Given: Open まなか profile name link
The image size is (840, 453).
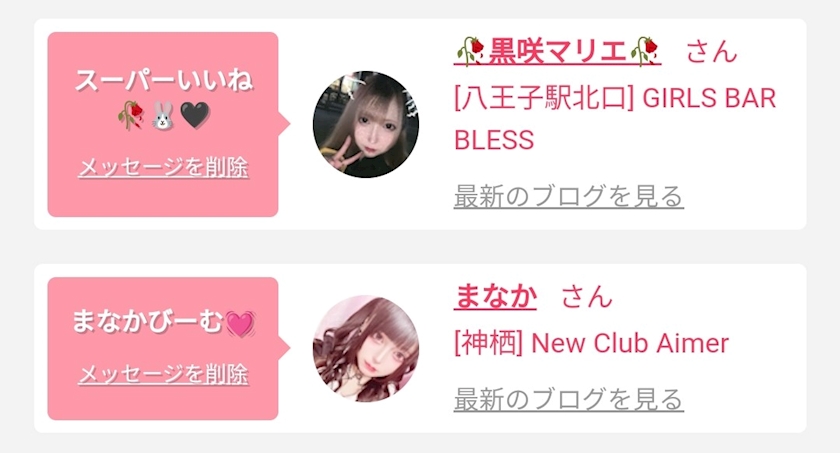Looking at the screenshot, I should (x=495, y=296).
